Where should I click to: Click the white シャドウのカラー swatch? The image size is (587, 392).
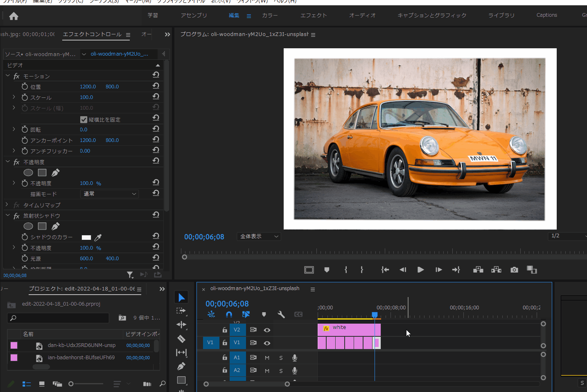[x=86, y=237]
